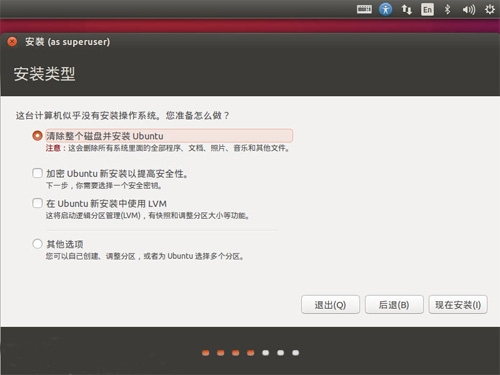Screen dimensions: 500x375
Task: Select the 其他选项 radio button
Action: click(37, 244)
